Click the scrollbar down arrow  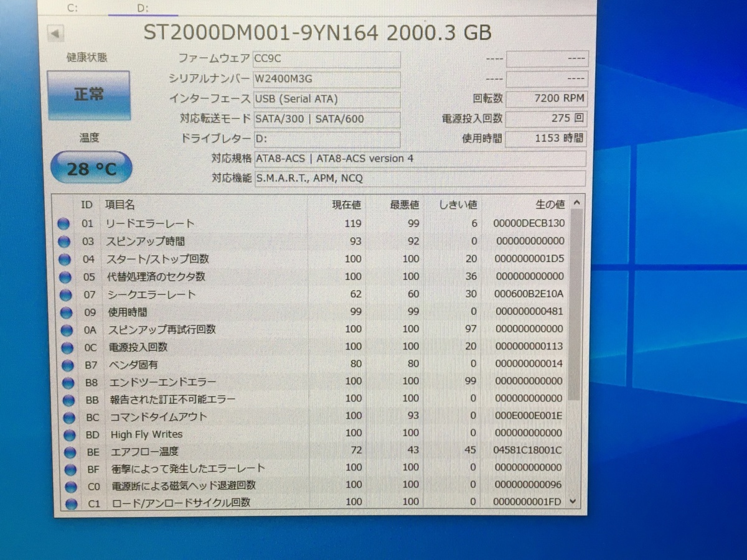(x=576, y=502)
